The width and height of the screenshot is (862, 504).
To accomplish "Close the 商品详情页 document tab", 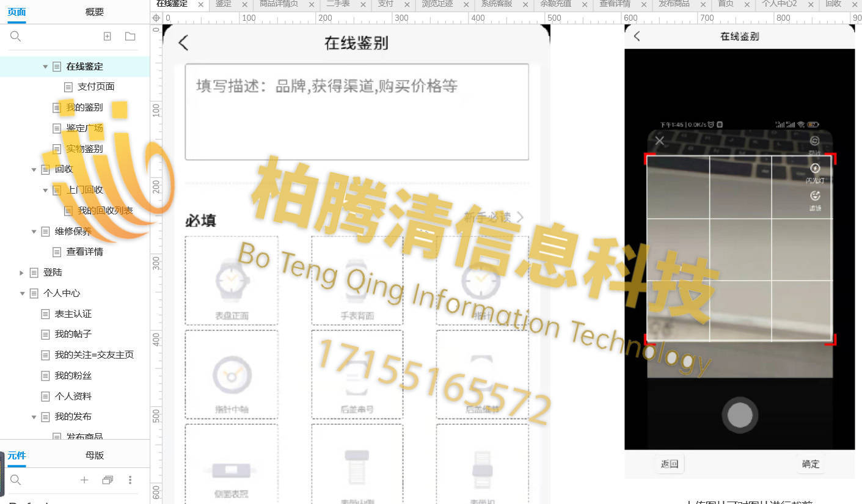I will point(310,4).
